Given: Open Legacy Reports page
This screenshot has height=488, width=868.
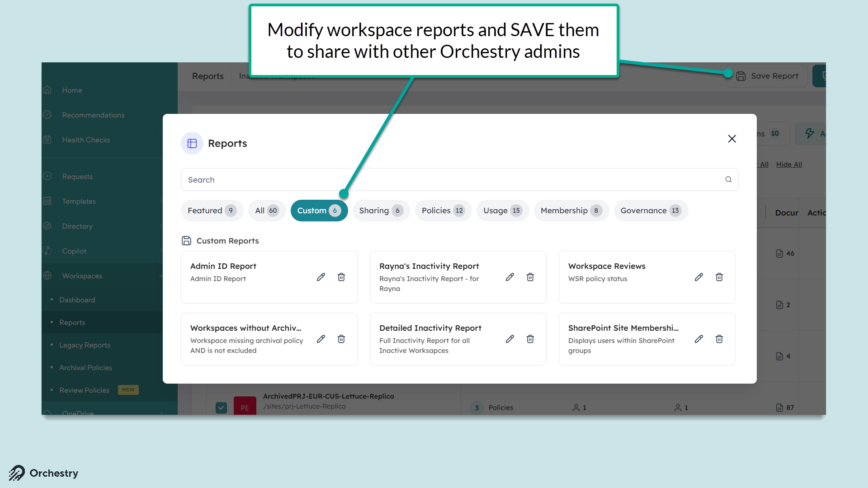Looking at the screenshot, I should (85, 345).
